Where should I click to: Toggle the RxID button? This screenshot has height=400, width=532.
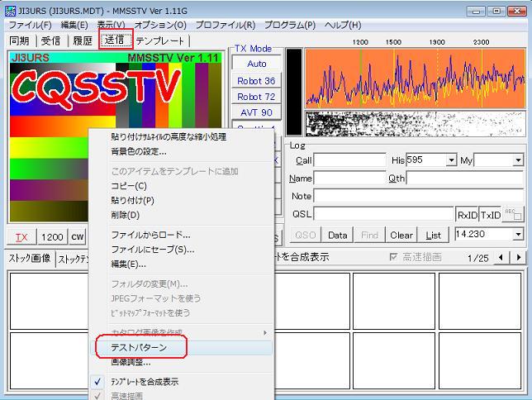[467, 215]
